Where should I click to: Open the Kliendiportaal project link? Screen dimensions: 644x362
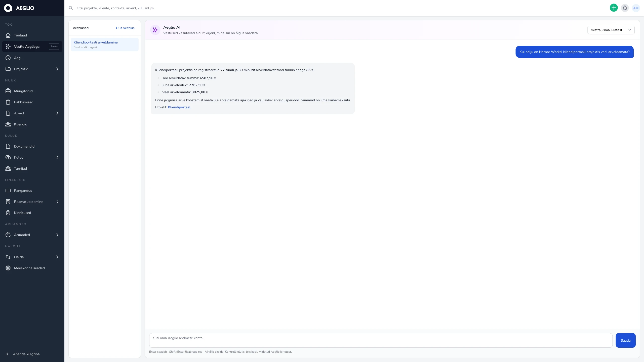(179, 107)
